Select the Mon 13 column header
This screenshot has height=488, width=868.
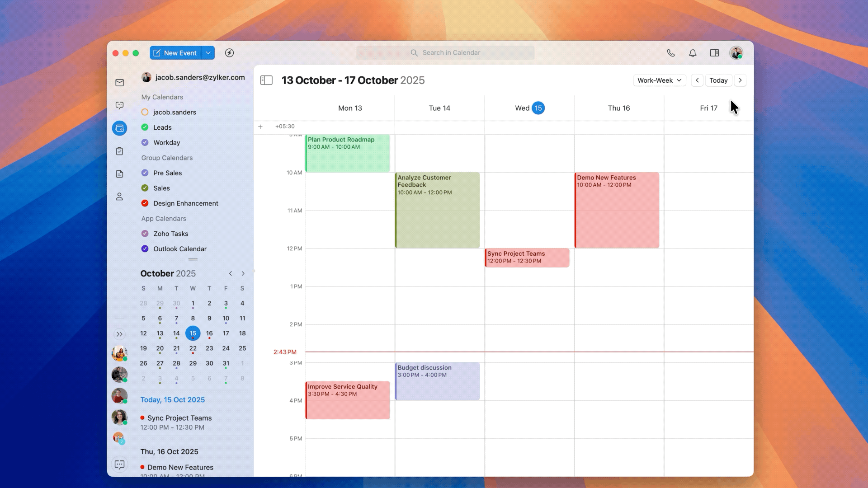(350, 108)
